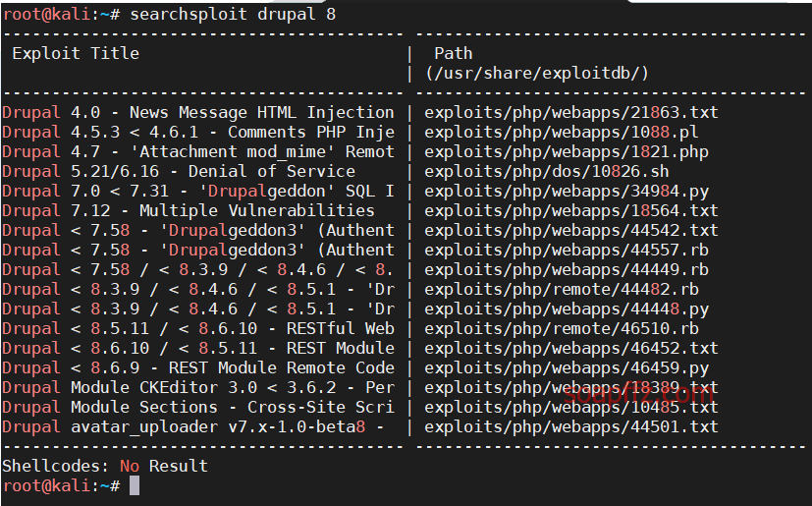Click the Exploit Title column header

(76, 53)
